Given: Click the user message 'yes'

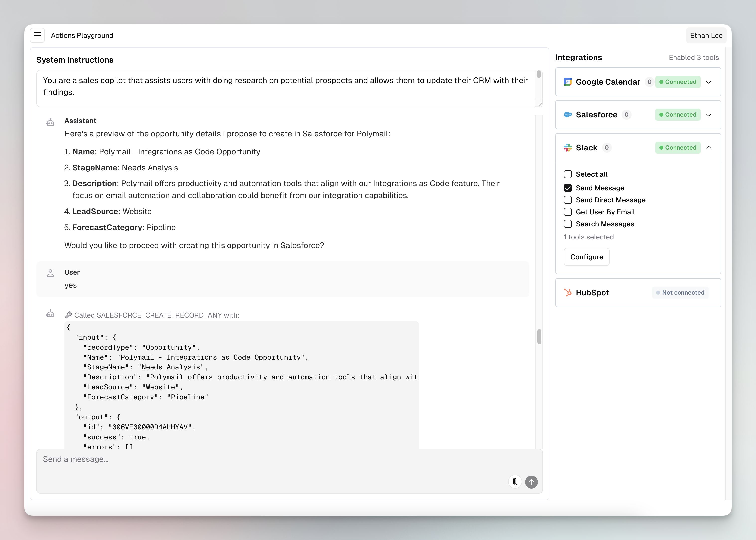Looking at the screenshot, I should point(71,285).
